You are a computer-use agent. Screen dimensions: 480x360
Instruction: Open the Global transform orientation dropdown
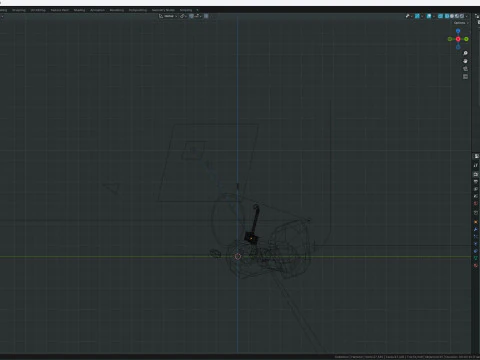click(x=168, y=16)
